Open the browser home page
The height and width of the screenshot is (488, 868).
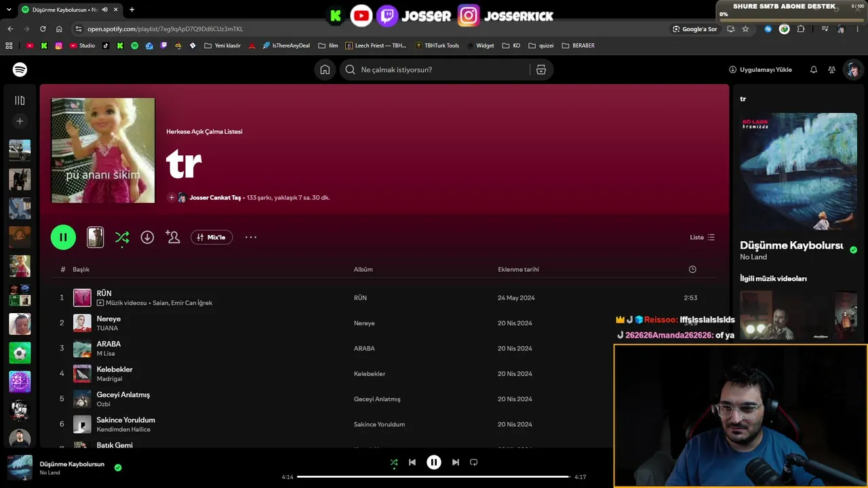pos(59,29)
